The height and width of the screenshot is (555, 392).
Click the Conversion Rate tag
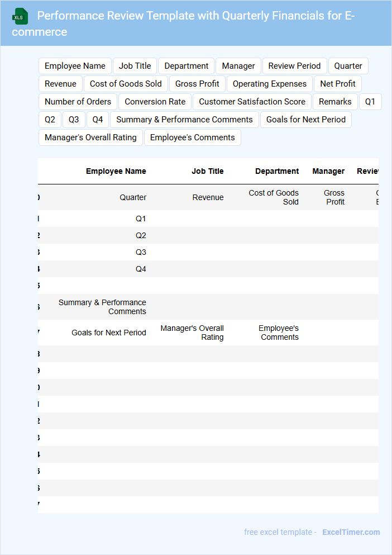click(155, 102)
